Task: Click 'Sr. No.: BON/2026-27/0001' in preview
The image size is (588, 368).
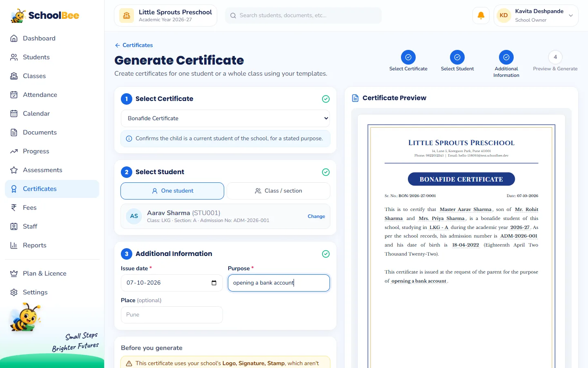Action: click(x=410, y=196)
